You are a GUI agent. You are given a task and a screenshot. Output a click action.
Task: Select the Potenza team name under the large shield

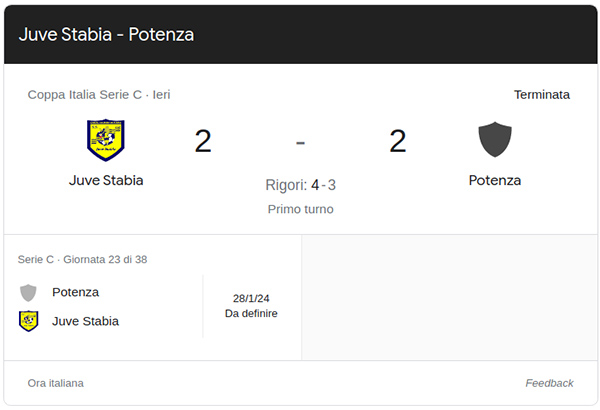[x=495, y=181]
